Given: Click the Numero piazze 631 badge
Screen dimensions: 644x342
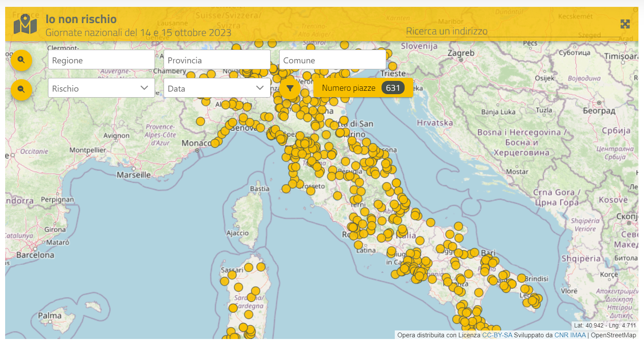Looking at the screenshot, I should 363,88.
